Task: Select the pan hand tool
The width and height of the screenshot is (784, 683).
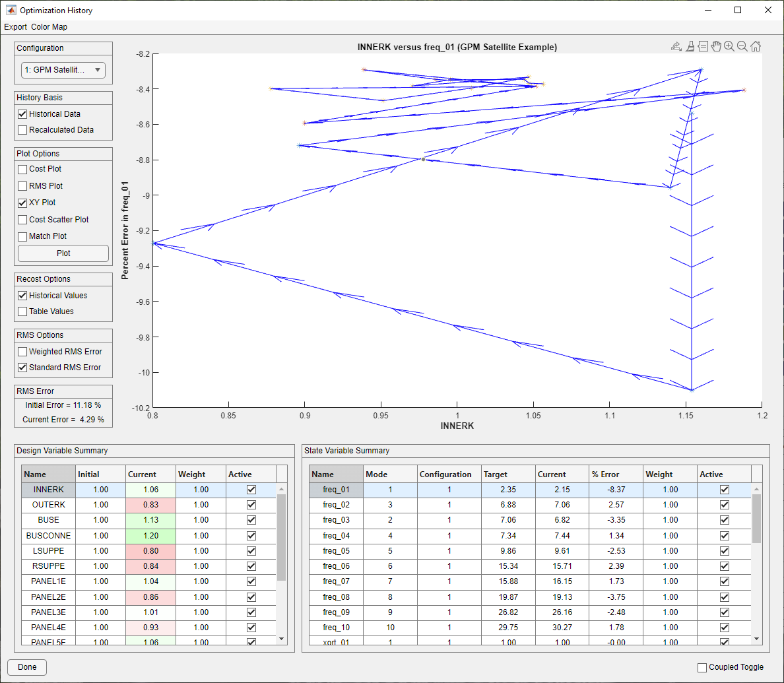Action: pyautogui.click(x=716, y=46)
